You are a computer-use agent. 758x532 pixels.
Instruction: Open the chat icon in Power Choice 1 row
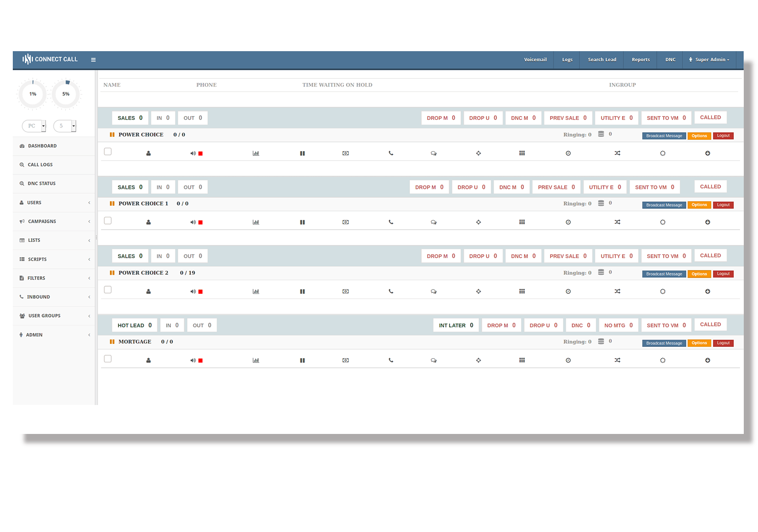pos(433,222)
